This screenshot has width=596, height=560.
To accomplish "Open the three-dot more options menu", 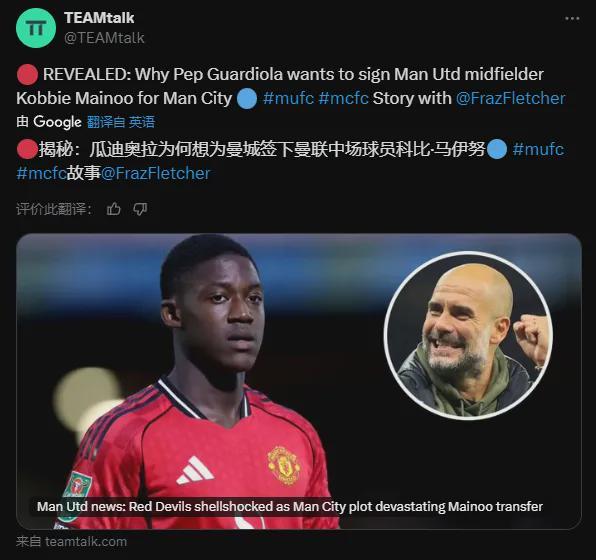I will pyautogui.click(x=572, y=18).
